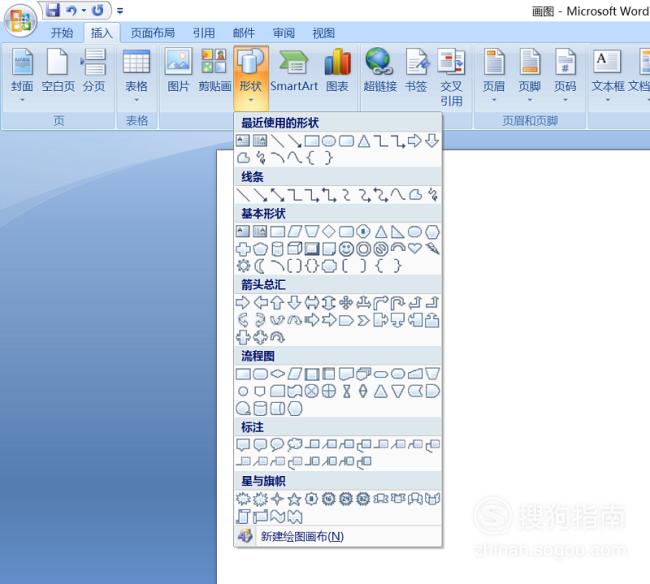Pick the scribble line under 线条

[433, 194]
